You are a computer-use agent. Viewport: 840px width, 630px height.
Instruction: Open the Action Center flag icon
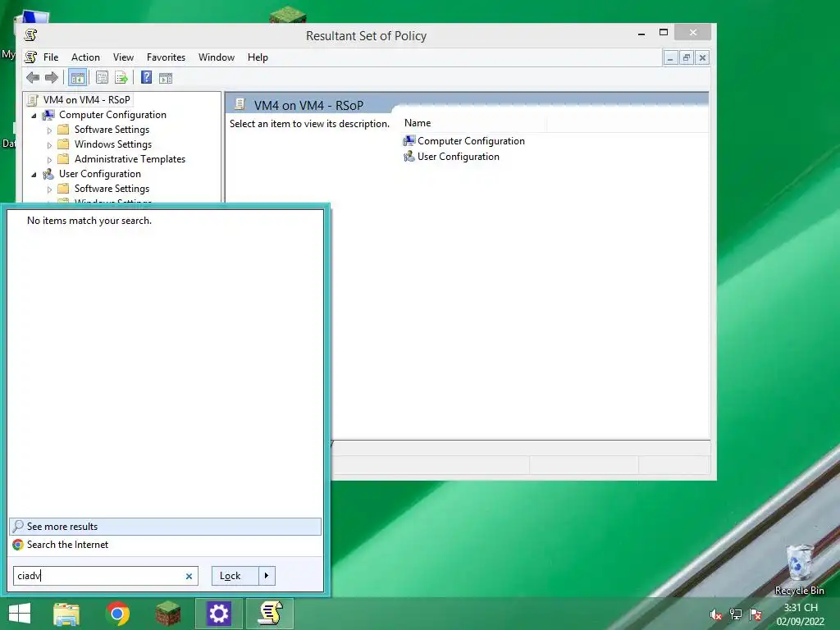(x=756, y=614)
